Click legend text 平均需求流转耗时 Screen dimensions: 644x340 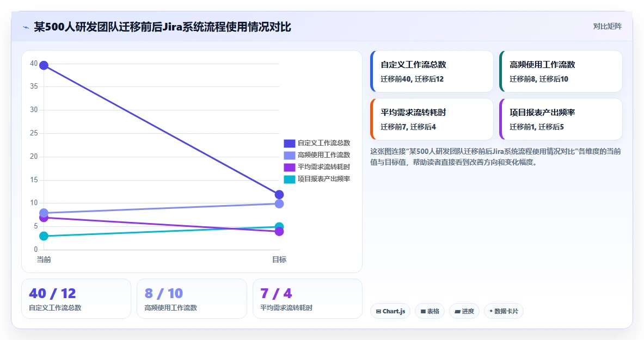tap(324, 166)
